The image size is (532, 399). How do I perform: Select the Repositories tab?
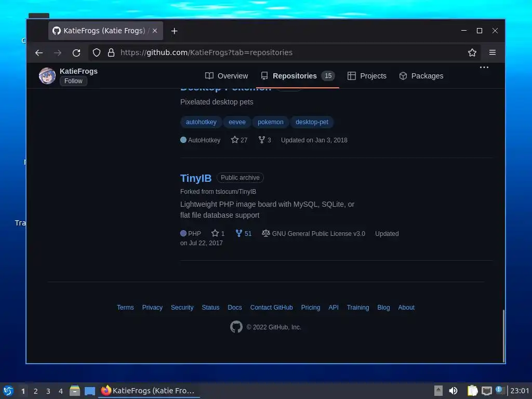click(298, 76)
